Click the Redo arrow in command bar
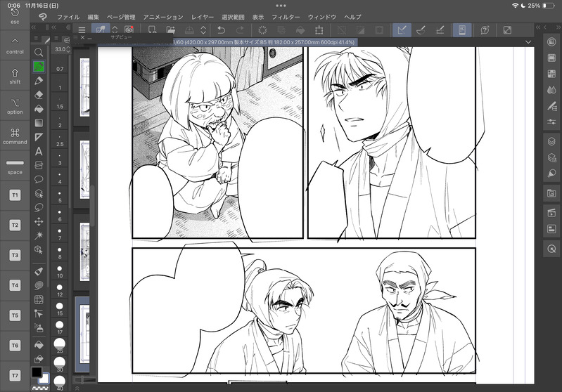 click(240, 30)
